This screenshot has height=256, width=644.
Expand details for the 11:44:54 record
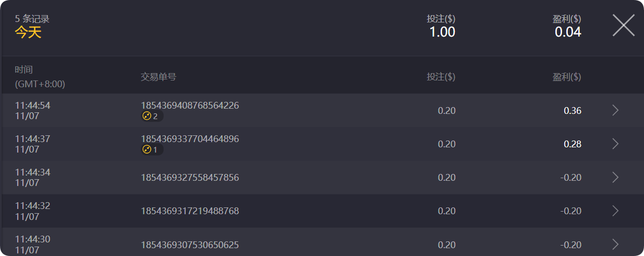(615, 110)
